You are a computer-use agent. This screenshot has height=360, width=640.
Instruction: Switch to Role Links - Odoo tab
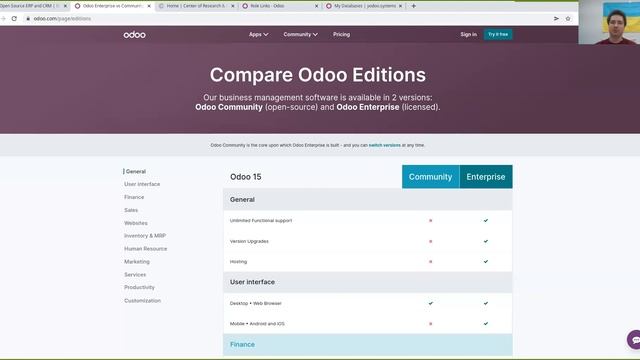click(279, 6)
